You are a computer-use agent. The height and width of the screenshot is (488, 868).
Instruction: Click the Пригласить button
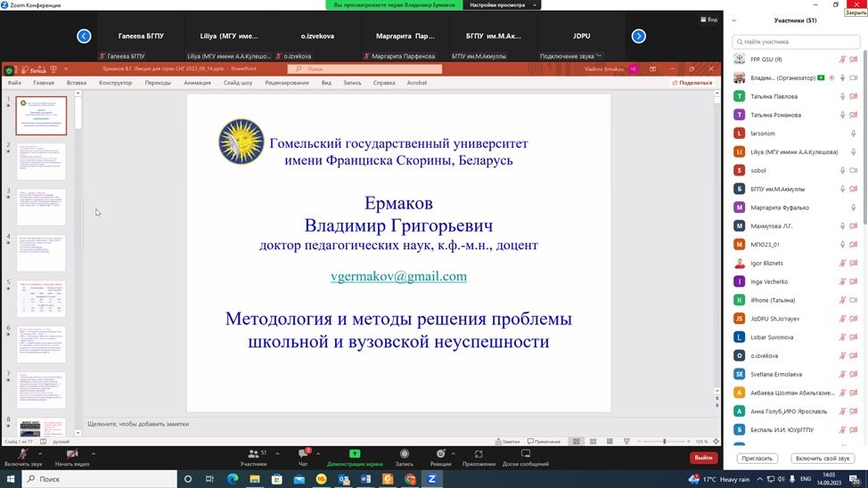tap(757, 459)
